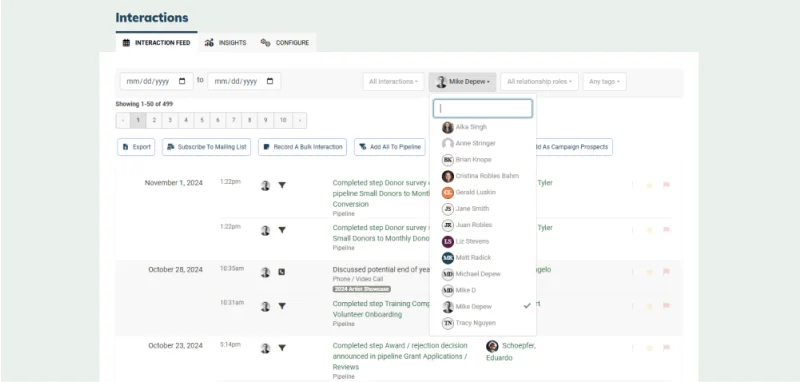Click the star icon on first November 1 row
The height and width of the screenshot is (382, 800).
click(649, 186)
